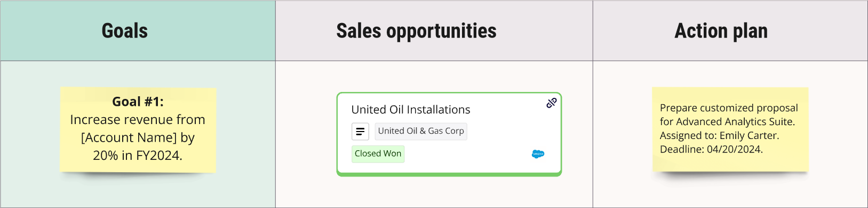Click the bold "Goal #1:" heading text

[138, 102]
